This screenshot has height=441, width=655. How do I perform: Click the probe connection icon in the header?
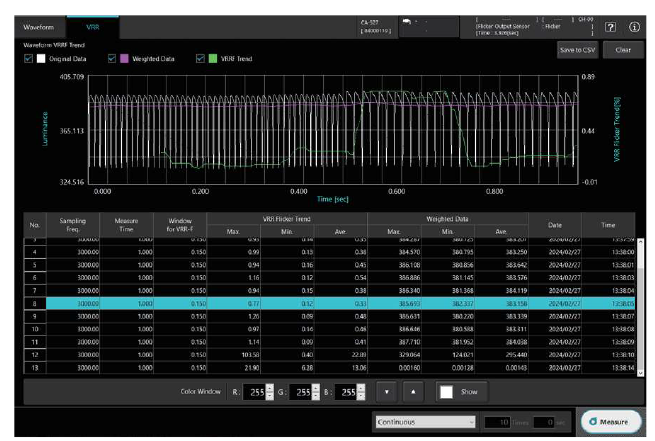click(x=407, y=21)
